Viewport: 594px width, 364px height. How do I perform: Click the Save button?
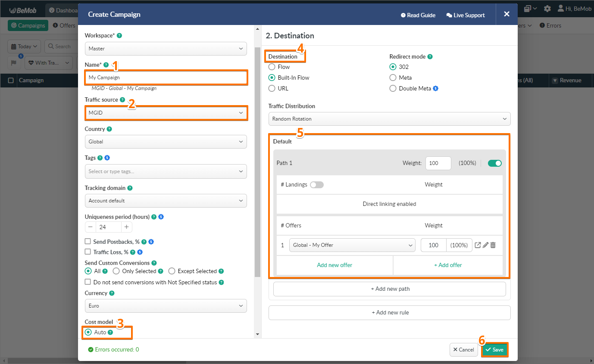(x=494, y=350)
